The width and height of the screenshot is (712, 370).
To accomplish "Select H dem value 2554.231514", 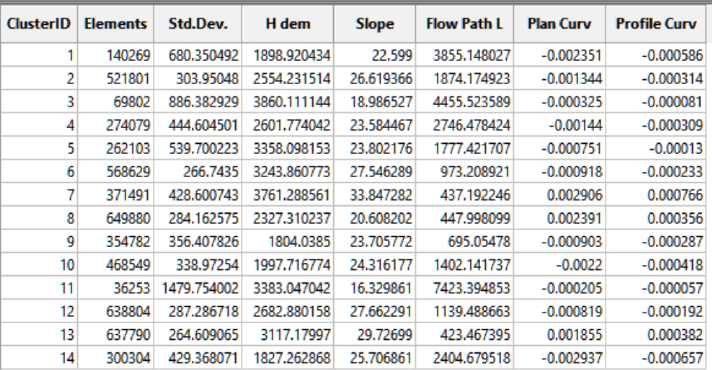I will pos(288,79).
